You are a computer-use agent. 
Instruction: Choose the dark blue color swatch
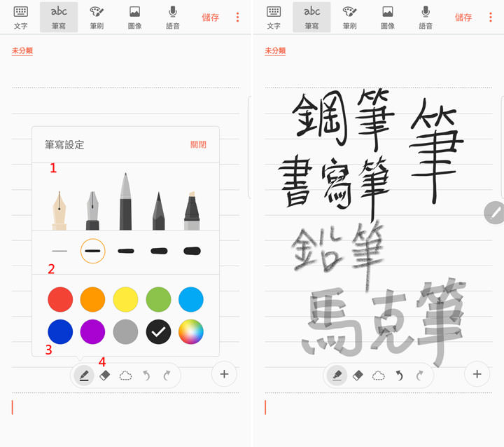[60, 332]
